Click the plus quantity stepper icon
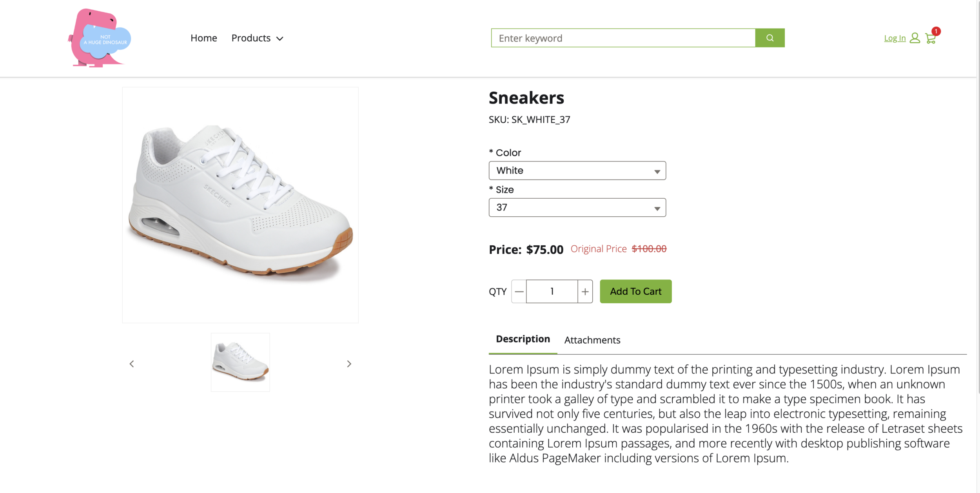Screen dimensions: 980x493 (584, 291)
